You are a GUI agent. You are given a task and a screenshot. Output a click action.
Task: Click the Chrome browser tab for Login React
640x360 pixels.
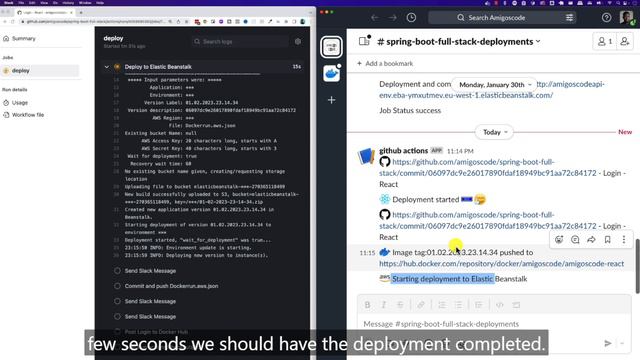click(45, 13)
